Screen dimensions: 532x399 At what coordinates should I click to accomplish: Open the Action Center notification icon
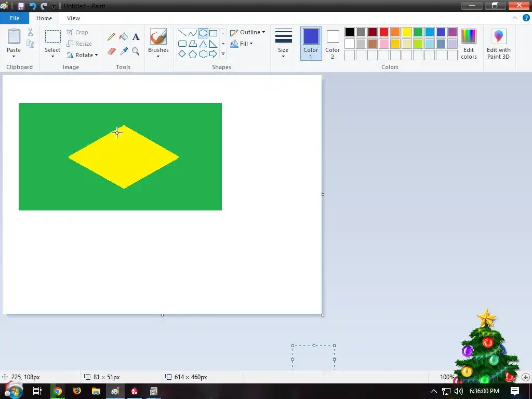pyautogui.click(x=515, y=391)
